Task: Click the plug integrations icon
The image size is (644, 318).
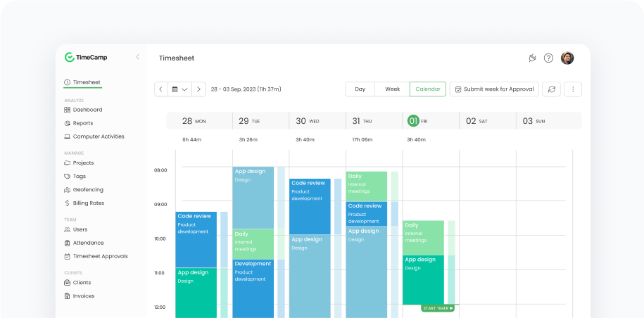Action: [532, 58]
